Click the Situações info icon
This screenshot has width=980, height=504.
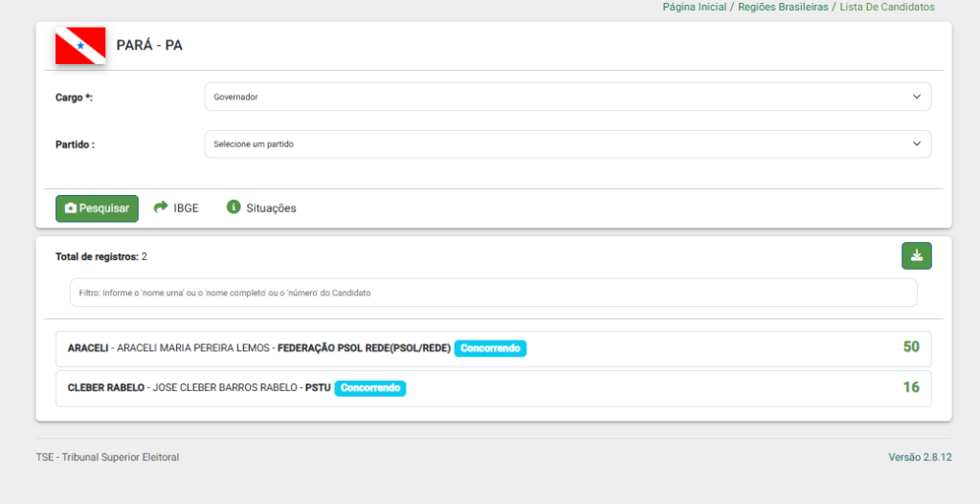pos(234,207)
